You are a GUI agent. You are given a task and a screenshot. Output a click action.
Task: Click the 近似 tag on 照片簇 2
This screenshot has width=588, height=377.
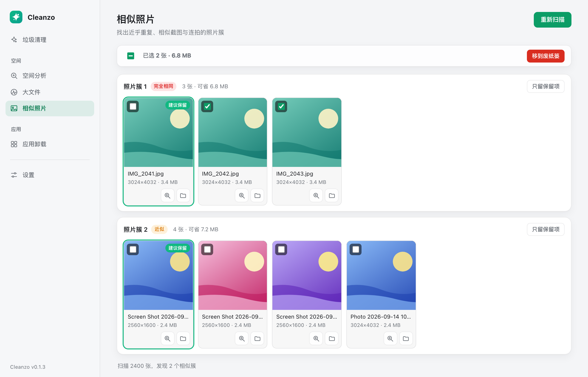(159, 229)
